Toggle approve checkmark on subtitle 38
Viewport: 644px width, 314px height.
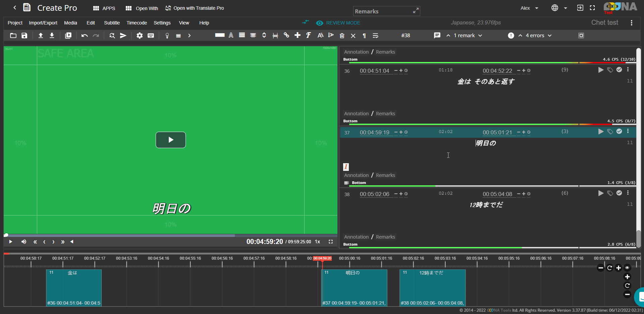619,193
